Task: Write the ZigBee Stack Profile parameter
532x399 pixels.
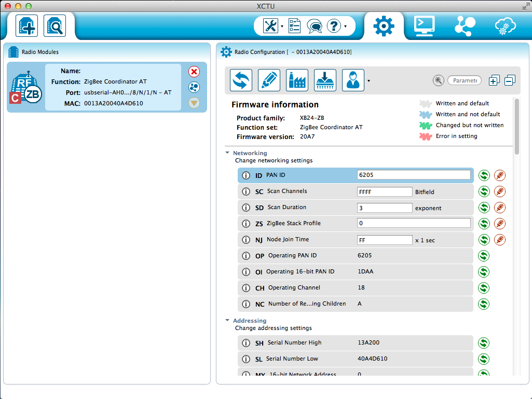Action: (500, 224)
